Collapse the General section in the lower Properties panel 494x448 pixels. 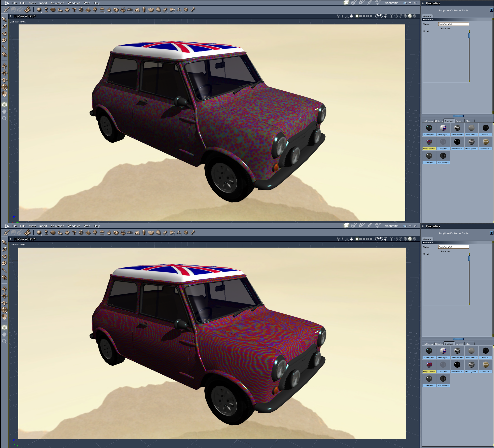tap(424, 242)
